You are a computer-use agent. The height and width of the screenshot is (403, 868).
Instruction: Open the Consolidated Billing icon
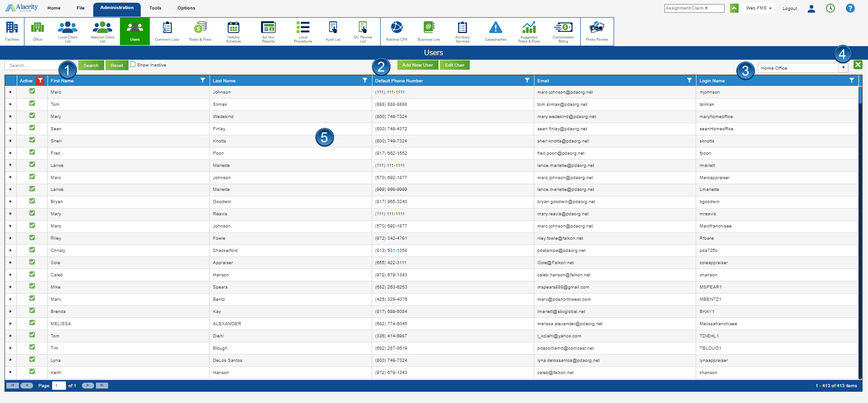(x=563, y=31)
